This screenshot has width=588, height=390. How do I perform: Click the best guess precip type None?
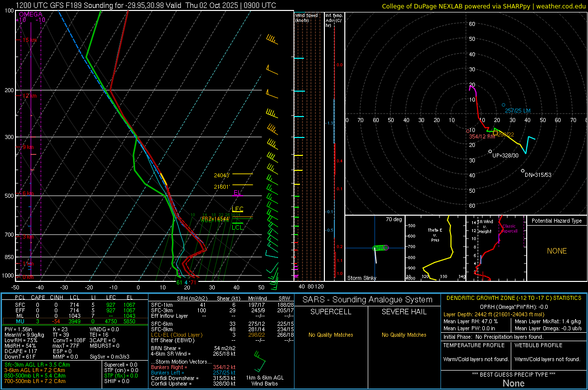(513, 383)
